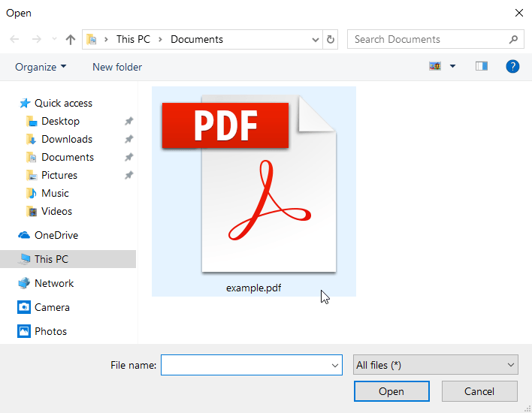532x413 pixels.
Task: Click the pin icon beside Documents
Action: pyautogui.click(x=128, y=157)
